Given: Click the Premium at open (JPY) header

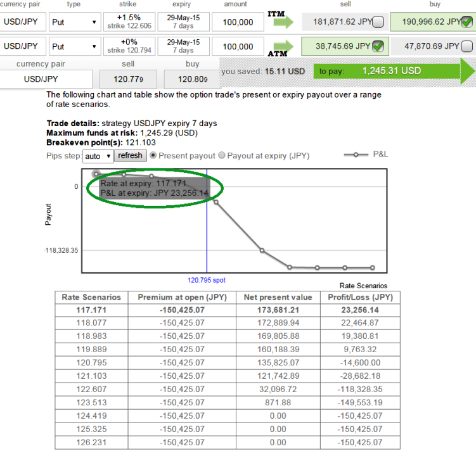Looking at the screenshot, I should 182,297.
